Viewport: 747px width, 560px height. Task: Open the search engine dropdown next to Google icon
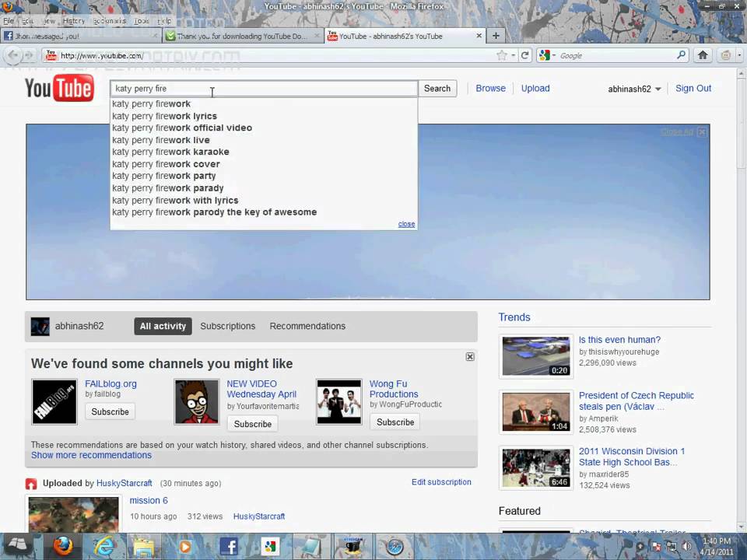(554, 55)
